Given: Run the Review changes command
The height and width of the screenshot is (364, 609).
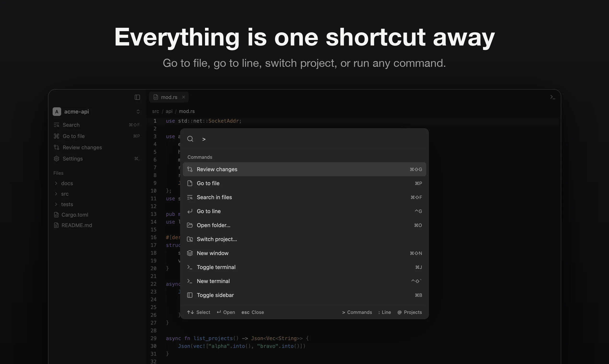Looking at the screenshot, I should [x=304, y=169].
